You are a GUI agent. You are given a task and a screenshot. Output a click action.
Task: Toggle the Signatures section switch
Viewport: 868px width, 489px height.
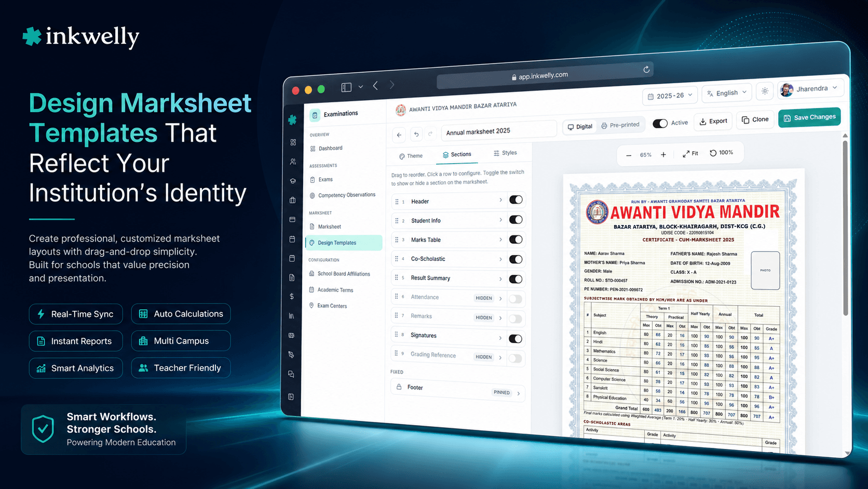[516, 339]
